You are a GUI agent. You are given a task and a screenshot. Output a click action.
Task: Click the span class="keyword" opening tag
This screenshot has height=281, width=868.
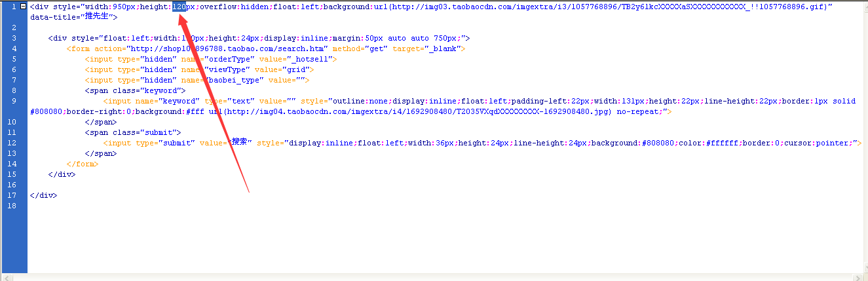pyautogui.click(x=136, y=90)
